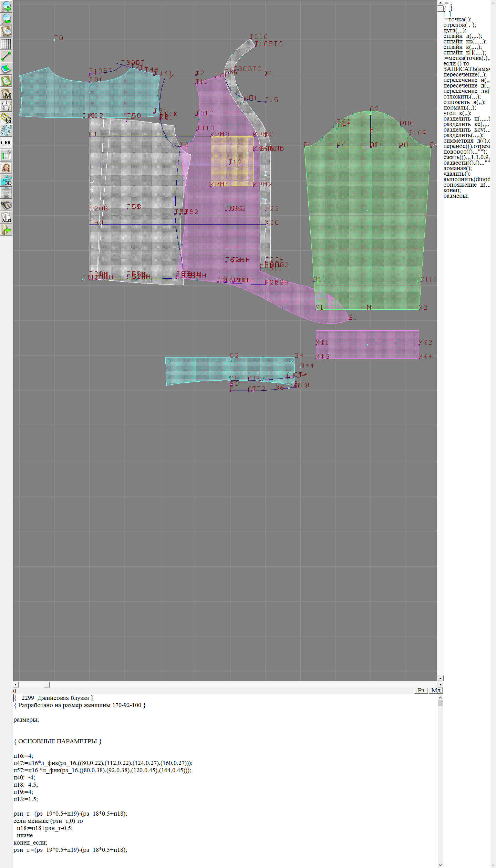
Task: Open the green spreadsheet table icon
Action: point(6,155)
